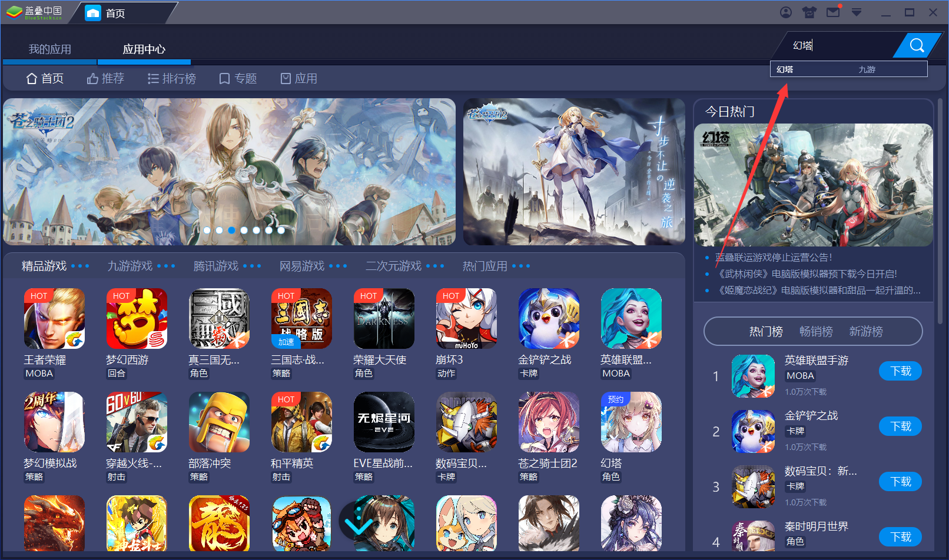Open the skin theme shirt icon
The width and height of the screenshot is (949, 560).
tap(809, 12)
